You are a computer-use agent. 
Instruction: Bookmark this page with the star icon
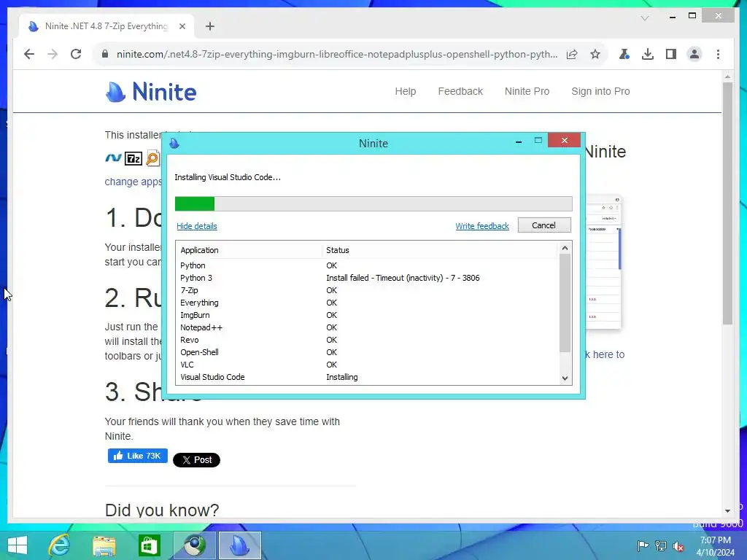click(x=595, y=54)
